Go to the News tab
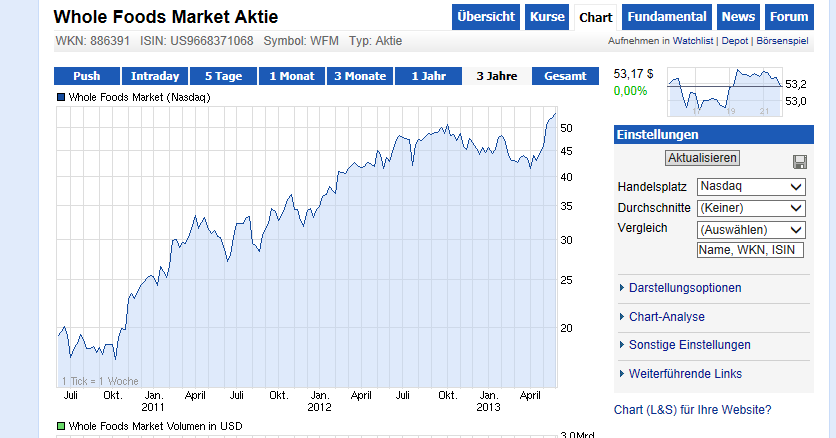This screenshot has height=438, width=836. click(738, 17)
